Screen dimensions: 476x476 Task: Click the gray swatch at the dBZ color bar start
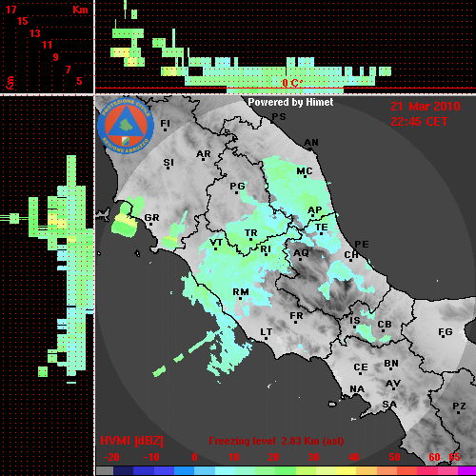click(105, 471)
